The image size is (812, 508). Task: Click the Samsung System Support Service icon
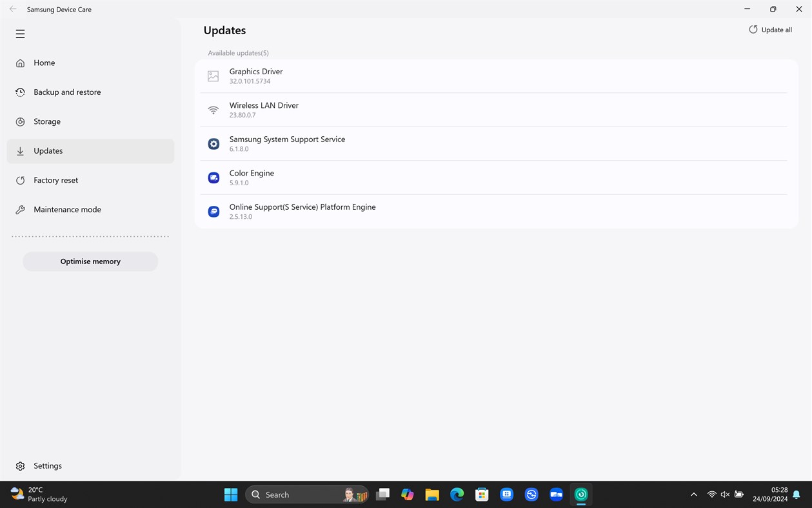point(213,143)
